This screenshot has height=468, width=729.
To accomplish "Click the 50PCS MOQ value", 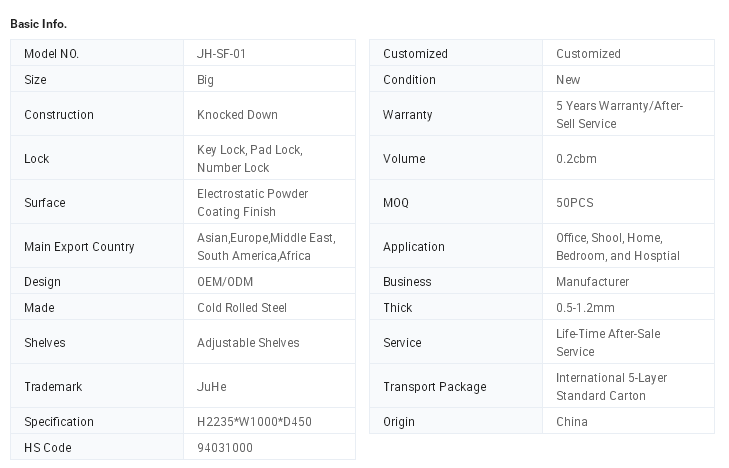I will pyautogui.click(x=575, y=203).
